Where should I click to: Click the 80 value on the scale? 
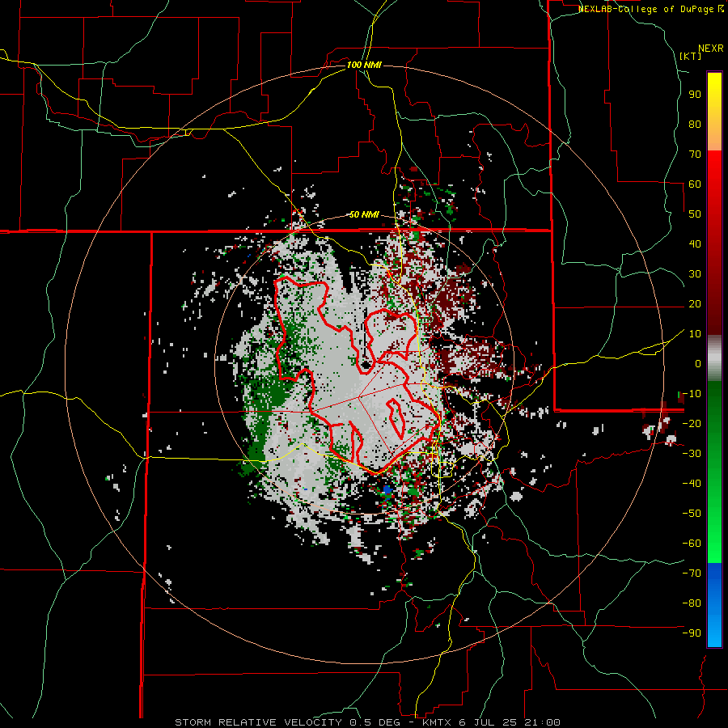point(695,124)
